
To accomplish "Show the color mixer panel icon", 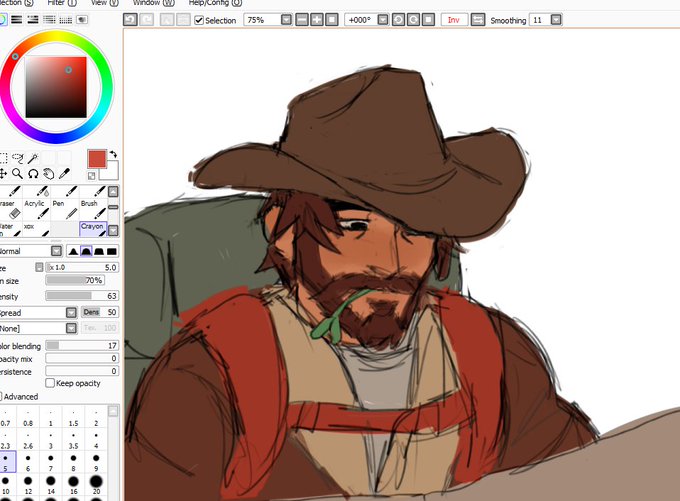I will [x=49, y=20].
